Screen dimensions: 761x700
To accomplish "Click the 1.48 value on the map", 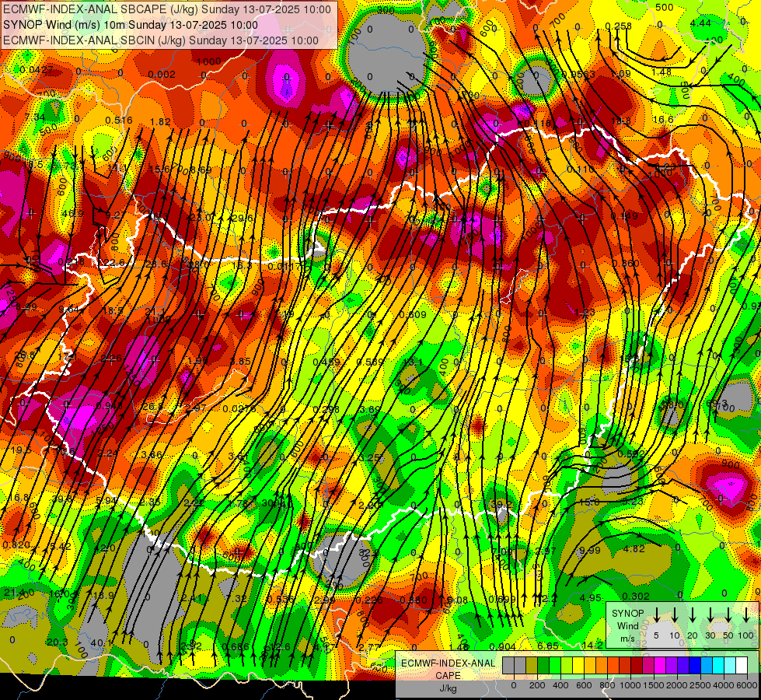I will click(x=662, y=72).
